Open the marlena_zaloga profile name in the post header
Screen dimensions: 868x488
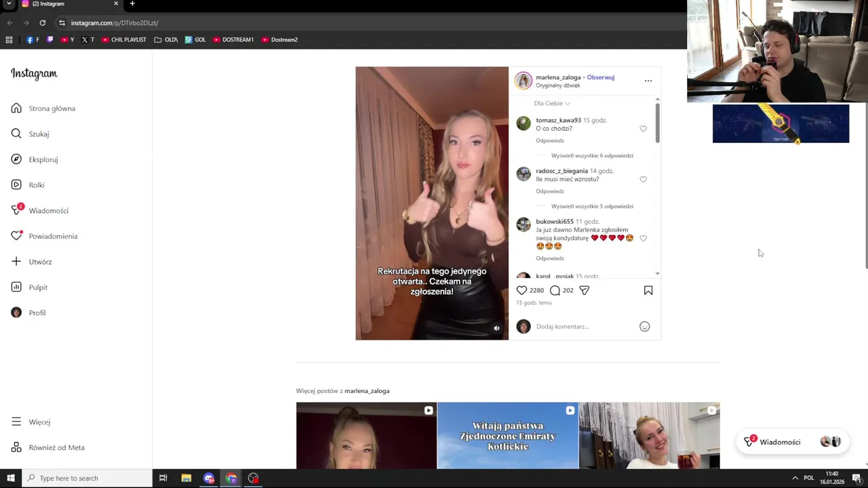tap(558, 77)
